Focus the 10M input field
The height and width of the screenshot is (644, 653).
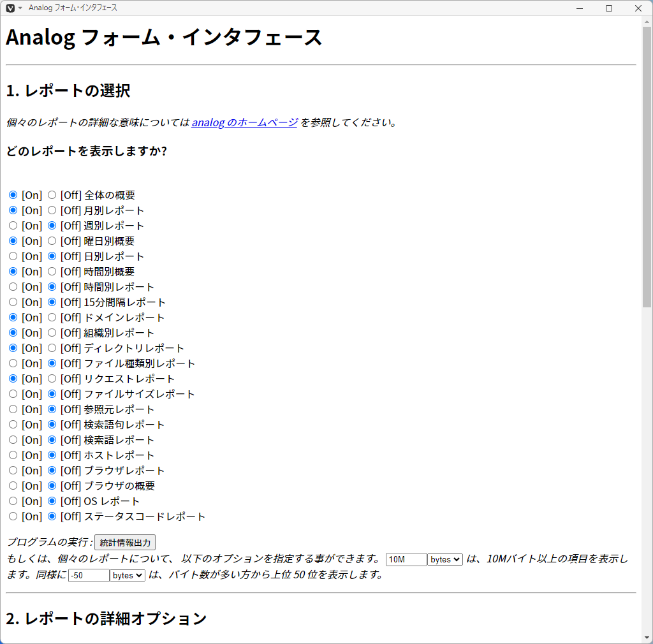click(x=406, y=559)
